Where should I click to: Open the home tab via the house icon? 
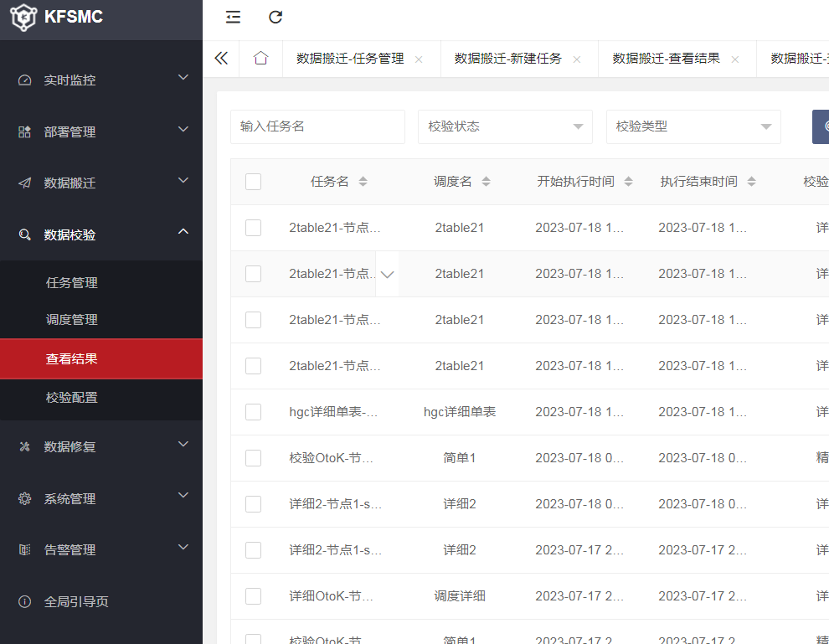click(x=260, y=58)
